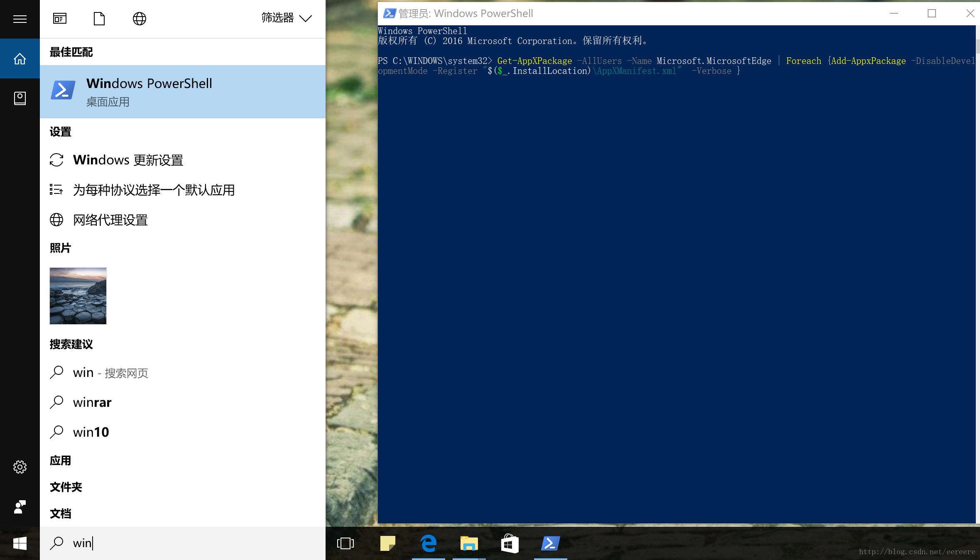Click the search box containing 'win'

(x=183, y=543)
